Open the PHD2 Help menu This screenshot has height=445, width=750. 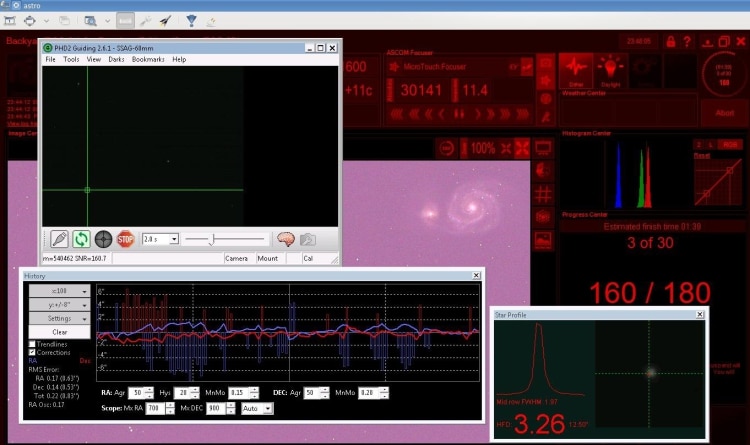179,59
